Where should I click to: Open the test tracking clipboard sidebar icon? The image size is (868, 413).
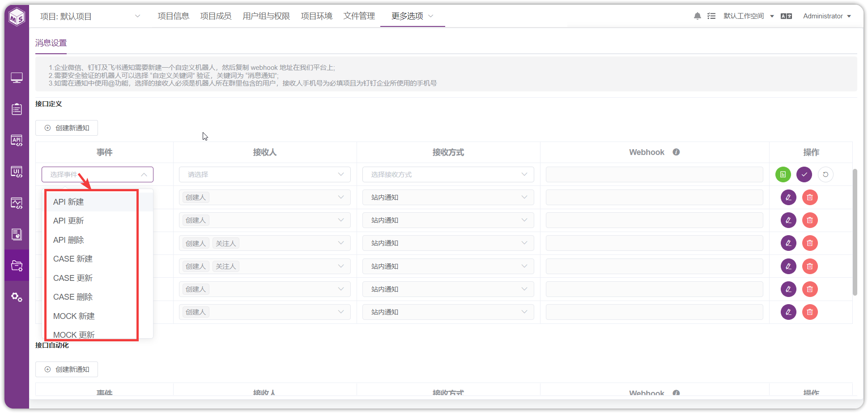tap(17, 109)
